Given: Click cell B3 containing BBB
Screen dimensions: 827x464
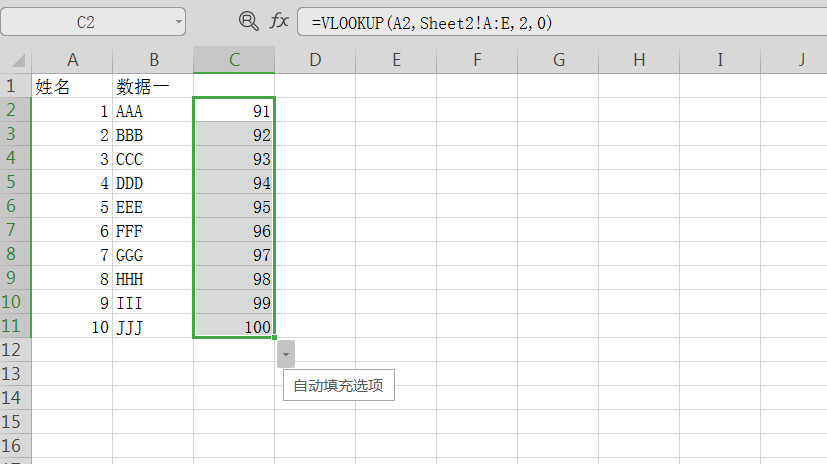Looking at the screenshot, I should [x=153, y=134].
